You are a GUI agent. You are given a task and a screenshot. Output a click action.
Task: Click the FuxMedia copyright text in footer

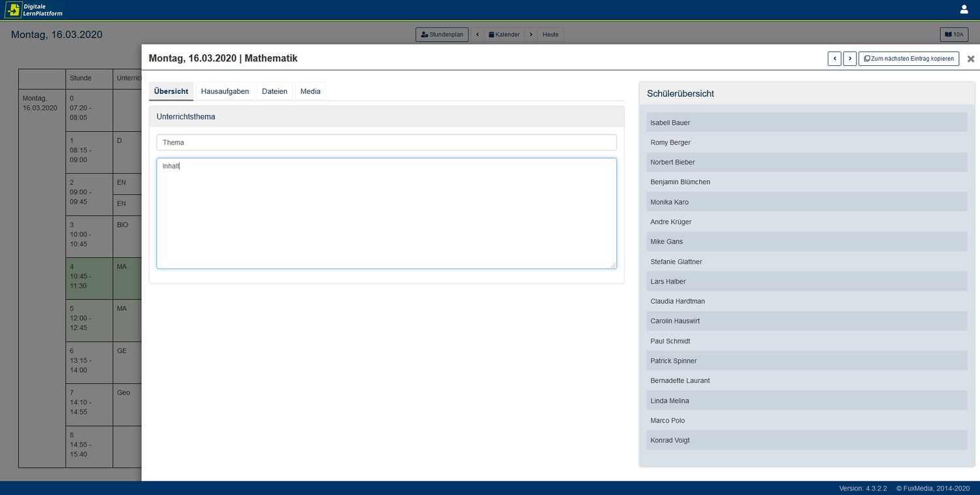click(x=932, y=488)
